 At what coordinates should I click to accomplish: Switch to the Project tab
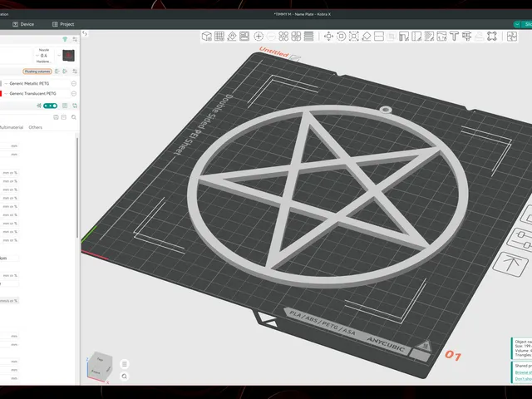63,24
